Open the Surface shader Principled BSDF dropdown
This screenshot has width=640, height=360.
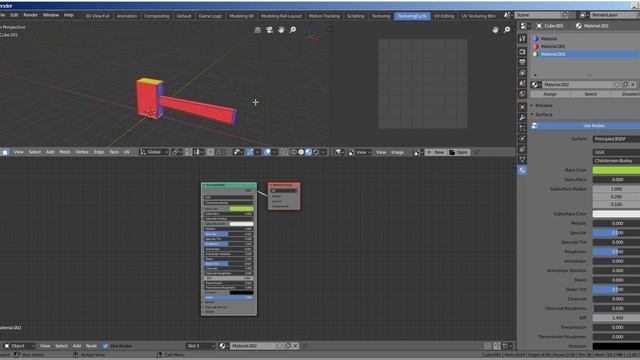click(616, 139)
